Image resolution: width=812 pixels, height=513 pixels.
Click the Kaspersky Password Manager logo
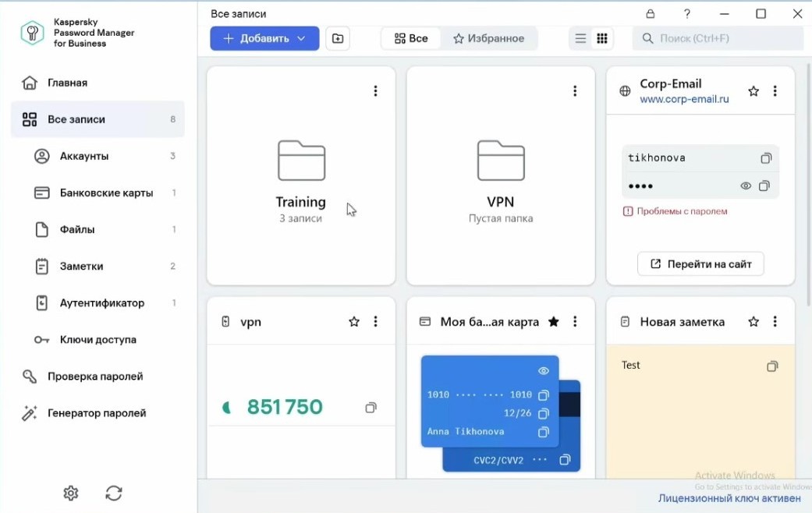point(32,33)
